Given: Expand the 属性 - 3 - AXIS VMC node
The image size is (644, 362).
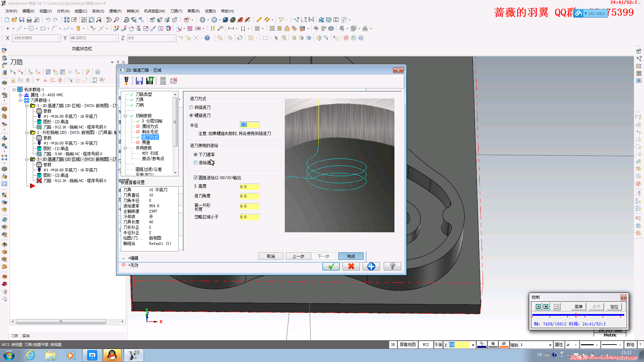Looking at the screenshot, I should point(20,95).
